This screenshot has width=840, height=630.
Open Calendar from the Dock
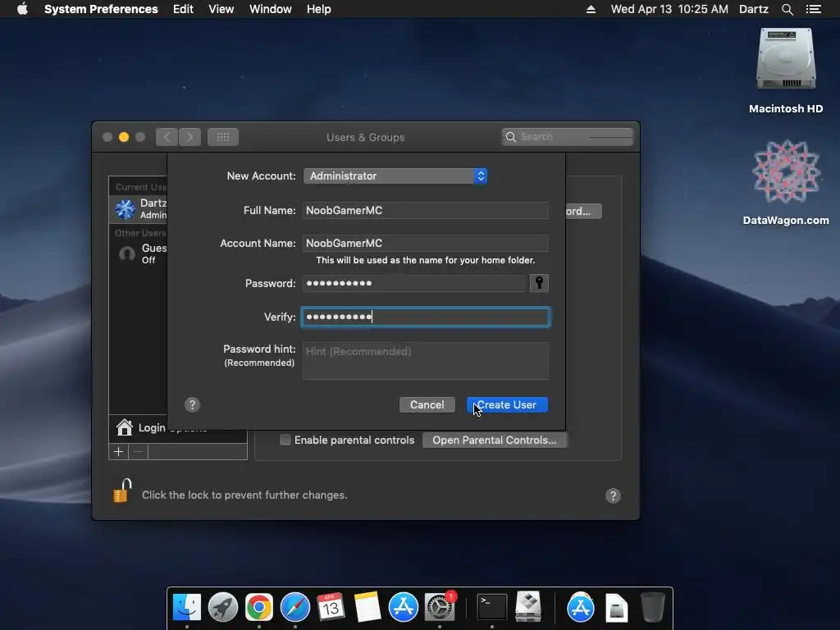coord(331,608)
